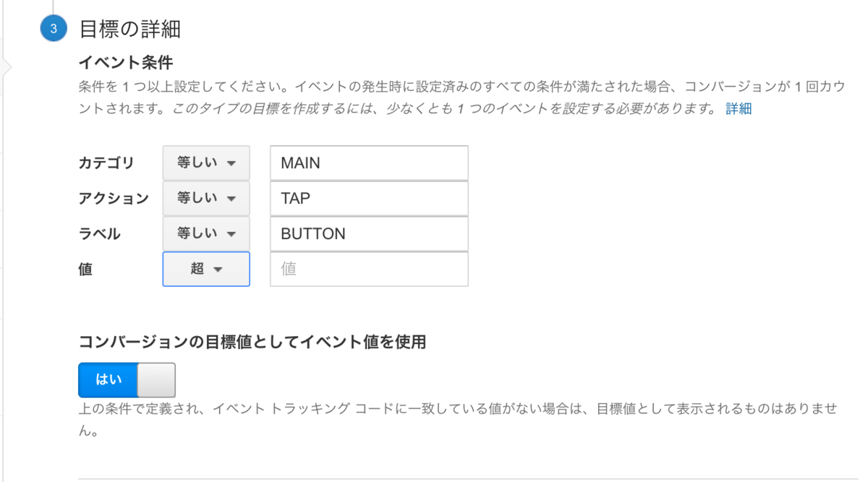Expand the ラベル 等しい dropdown
The height and width of the screenshot is (482, 868).
[x=206, y=234]
